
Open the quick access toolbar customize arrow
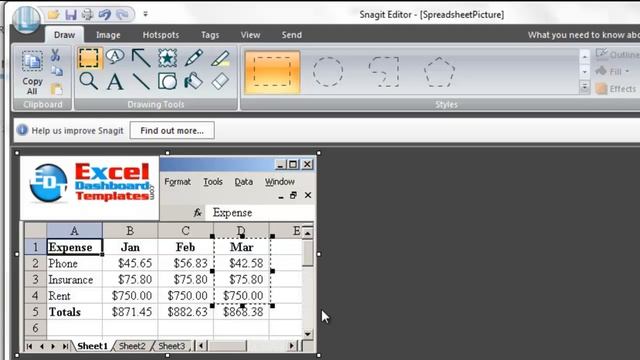pos(145,14)
